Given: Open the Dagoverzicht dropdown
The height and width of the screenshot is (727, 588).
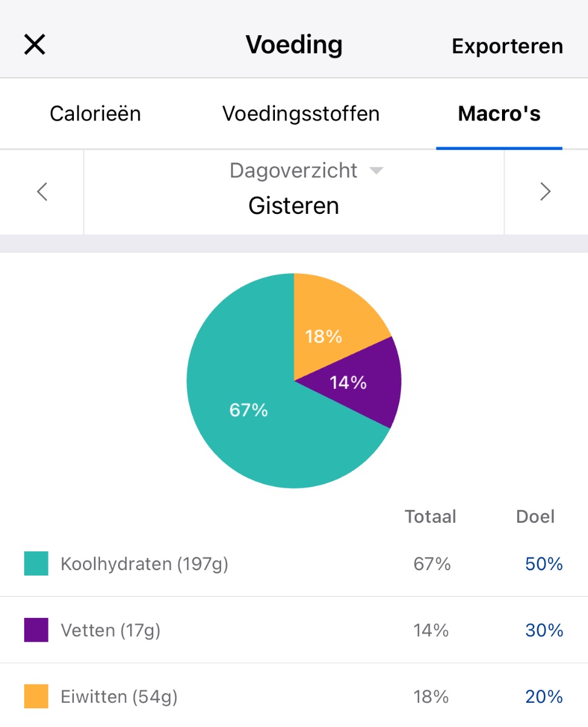Looking at the screenshot, I should (306, 171).
